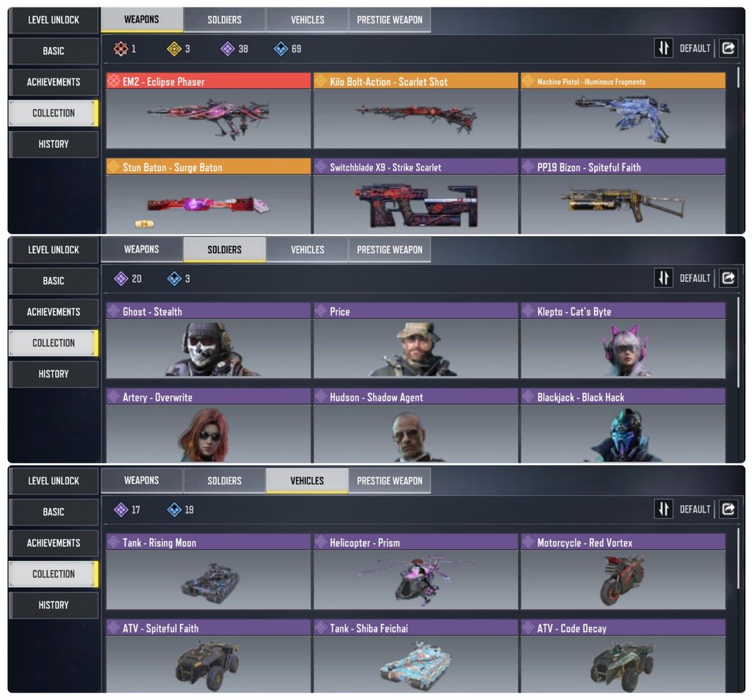Click the blue rare filter showing 69
The image size is (753, 700).
coord(281,48)
